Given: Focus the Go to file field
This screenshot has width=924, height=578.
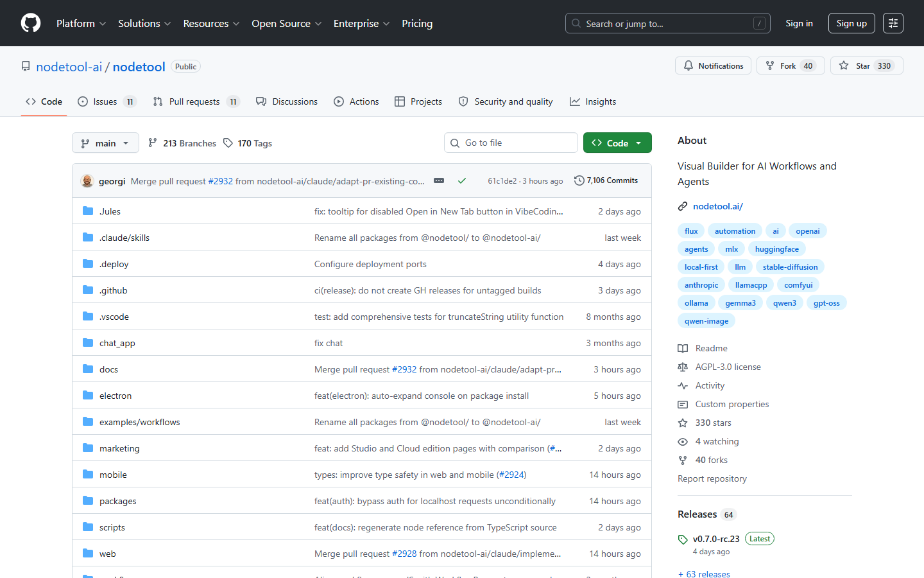Looking at the screenshot, I should pos(511,143).
